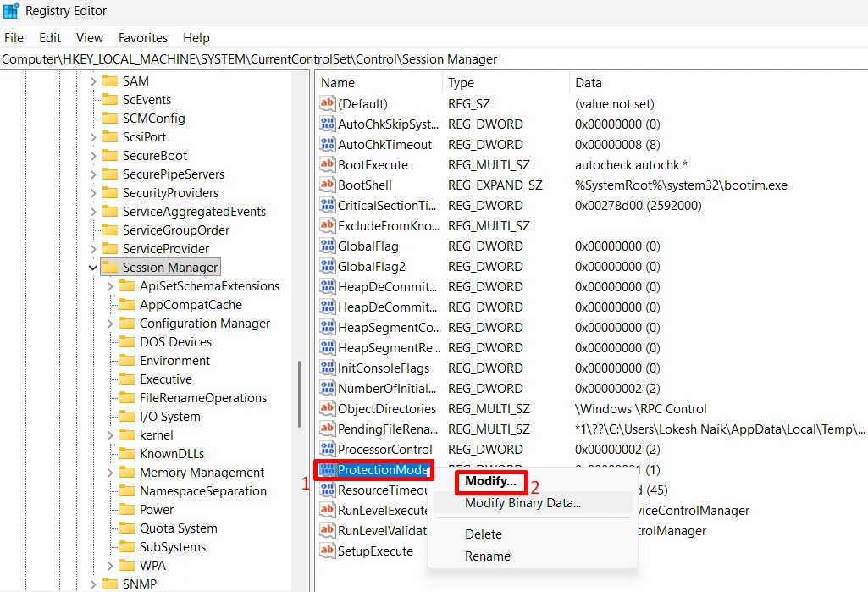Click the string value icon beside BootExecute

pyautogui.click(x=329, y=164)
